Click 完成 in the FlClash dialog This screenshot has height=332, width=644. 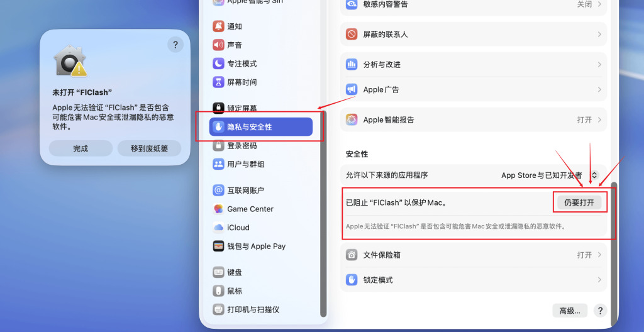80,148
